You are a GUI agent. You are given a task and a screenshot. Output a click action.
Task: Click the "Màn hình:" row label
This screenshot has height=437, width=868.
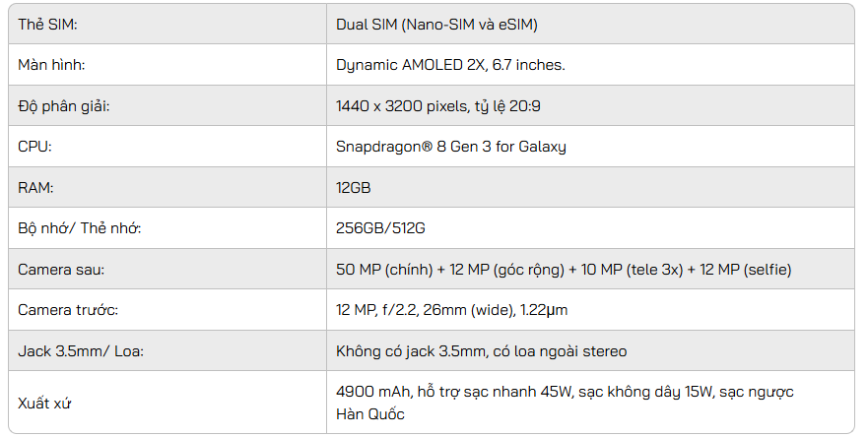point(53,65)
